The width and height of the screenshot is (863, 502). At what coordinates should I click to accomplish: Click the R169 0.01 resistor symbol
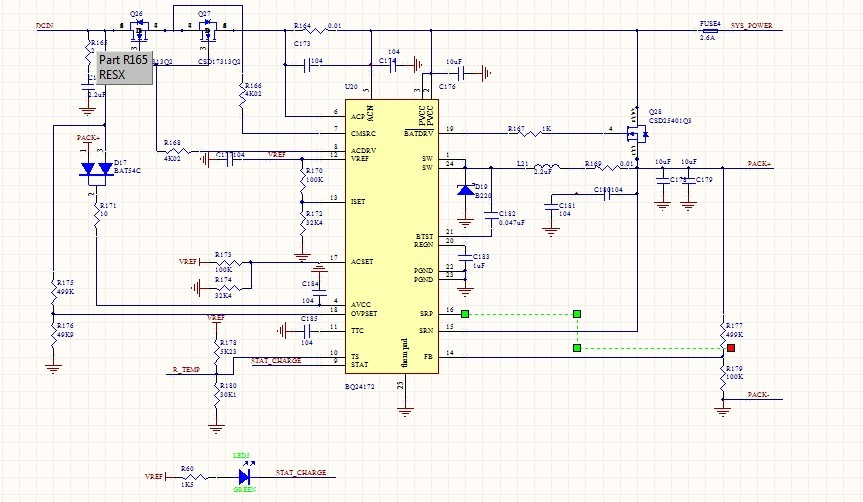coord(609,167)
